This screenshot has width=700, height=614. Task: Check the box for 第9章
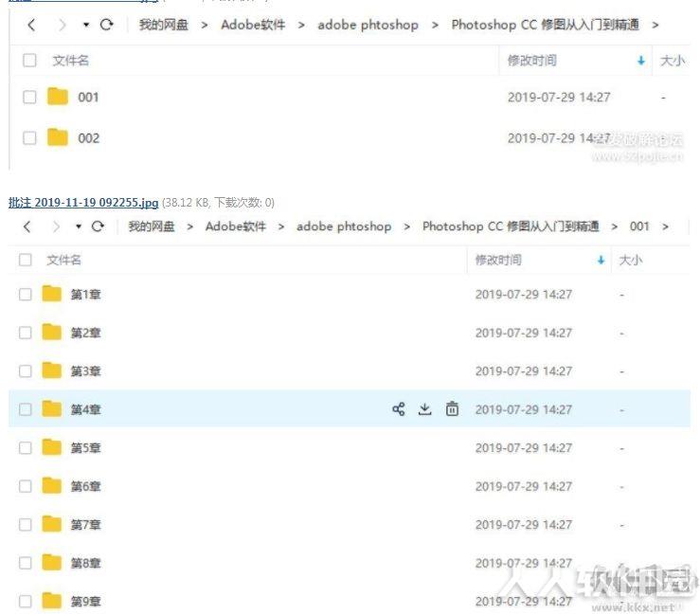click(26, 602)
